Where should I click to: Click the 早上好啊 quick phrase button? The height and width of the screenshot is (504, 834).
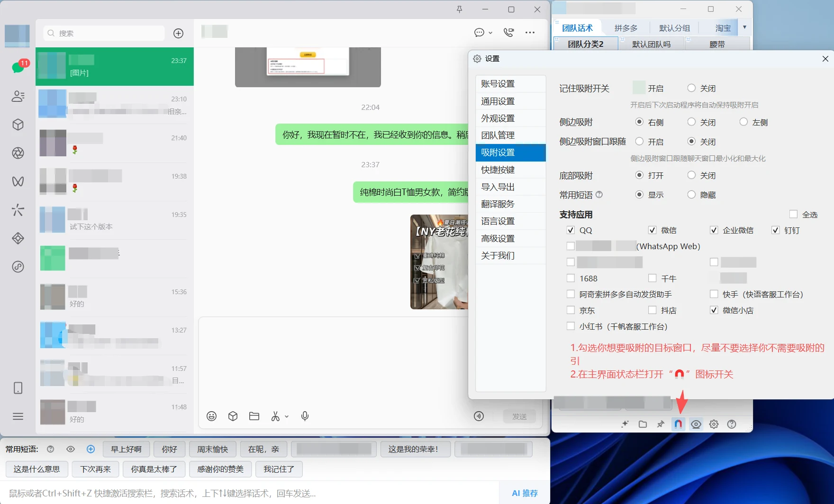tap(126, 449)
